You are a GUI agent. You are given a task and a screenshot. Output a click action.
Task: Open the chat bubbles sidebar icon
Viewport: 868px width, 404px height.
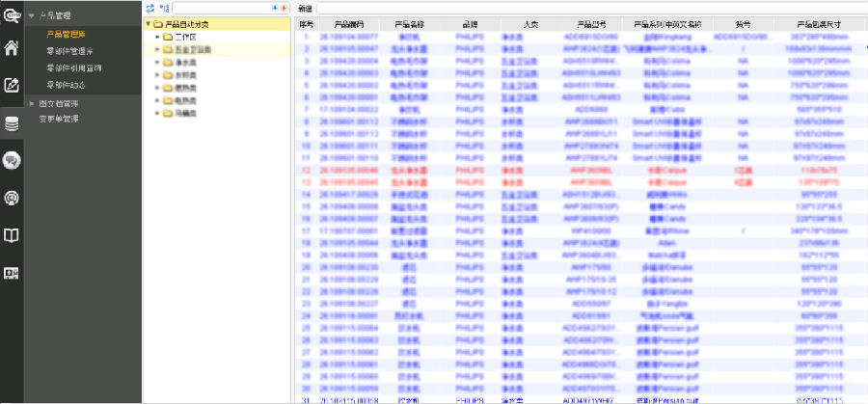pyautogui.click(x=12, y=160)
